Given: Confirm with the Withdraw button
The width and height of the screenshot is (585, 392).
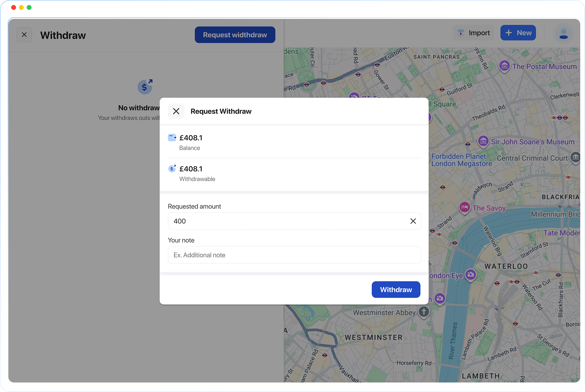Looking at the screenshot, I should pos(396,289).
